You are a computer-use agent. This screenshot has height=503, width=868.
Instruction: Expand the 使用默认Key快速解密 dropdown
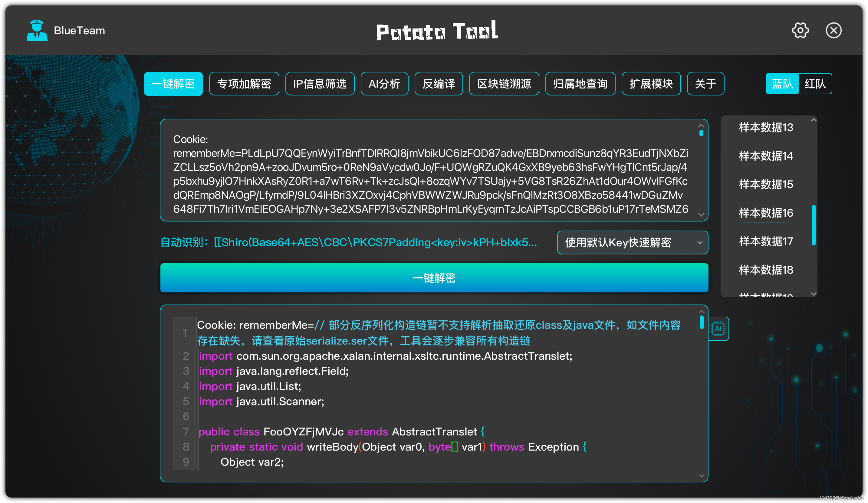(633, 242)
